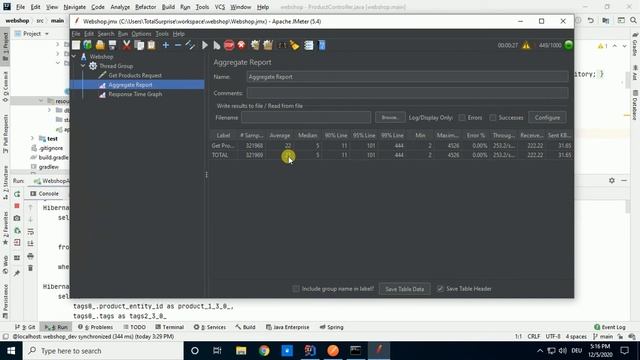The image size is (640, 360).
Task: Select Get Products Request tree item
Action: tap(135, 76)
